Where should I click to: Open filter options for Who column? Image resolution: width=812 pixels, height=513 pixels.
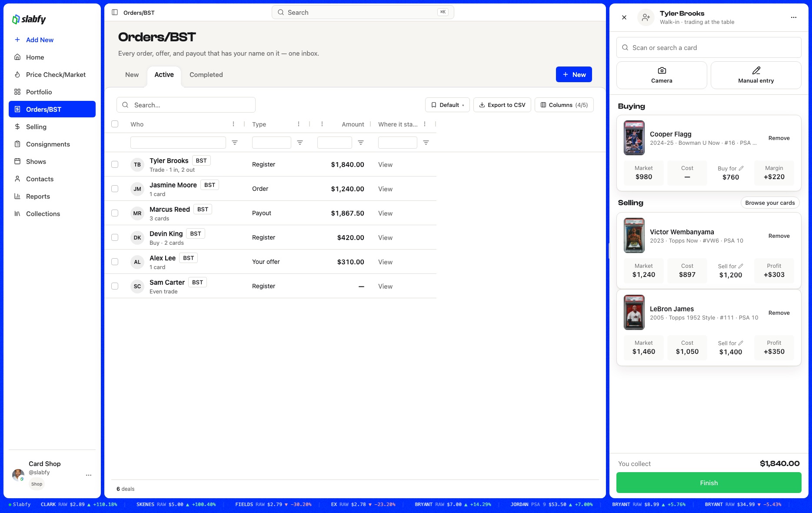(x=235, y=143)
